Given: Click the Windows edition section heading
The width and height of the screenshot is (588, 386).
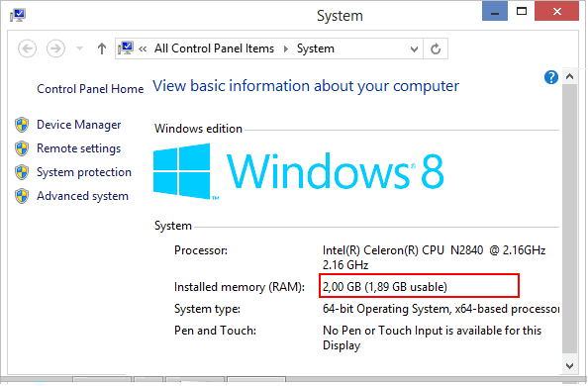Looking at the screenshot, I should 198,129.
